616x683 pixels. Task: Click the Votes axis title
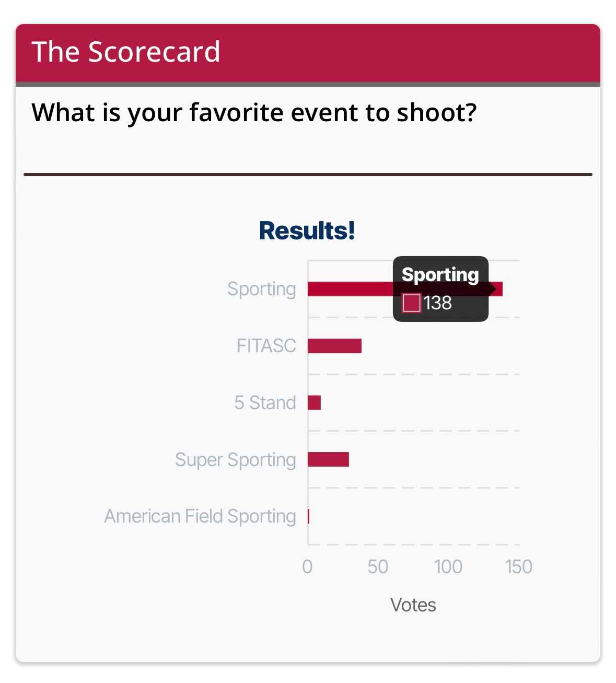pos(413,605)
